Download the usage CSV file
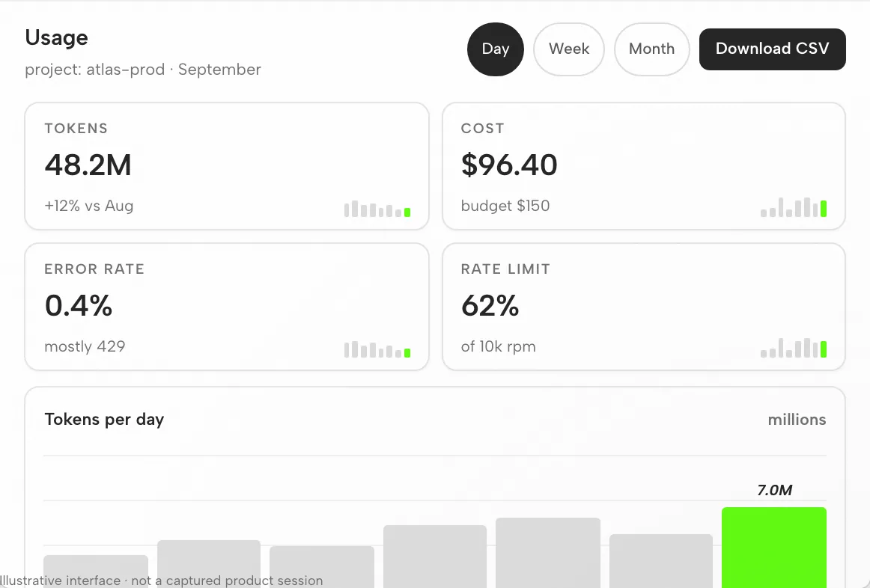 point(773,49)
